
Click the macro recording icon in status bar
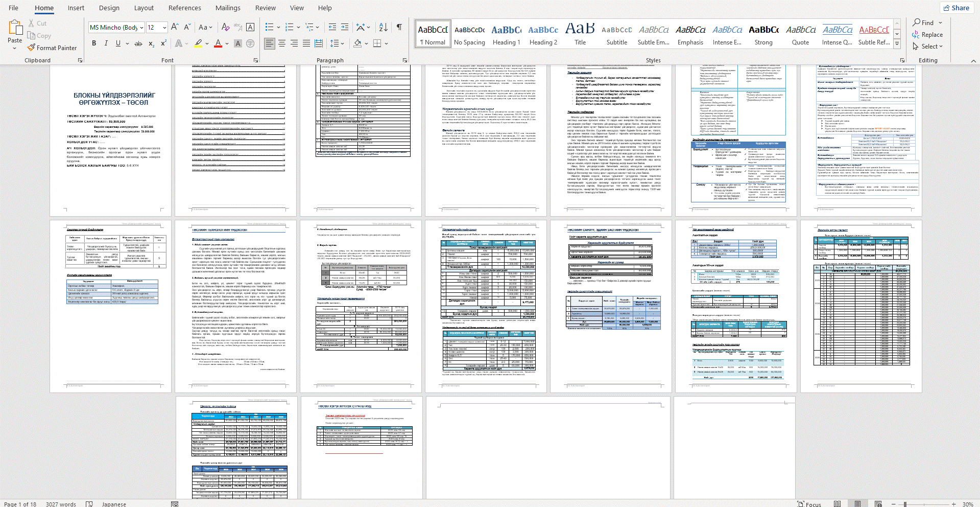tap(175, 504)
